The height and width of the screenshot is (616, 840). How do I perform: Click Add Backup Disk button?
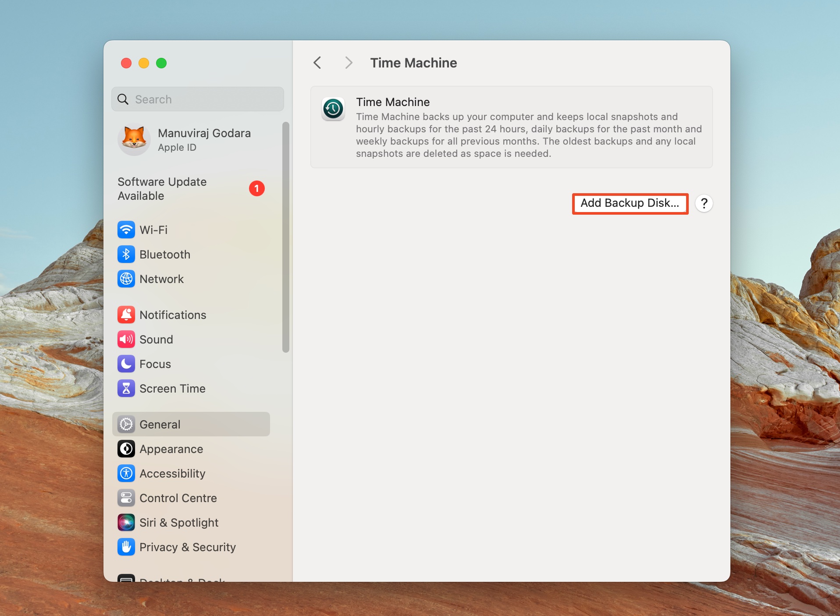tap(630, 203)
